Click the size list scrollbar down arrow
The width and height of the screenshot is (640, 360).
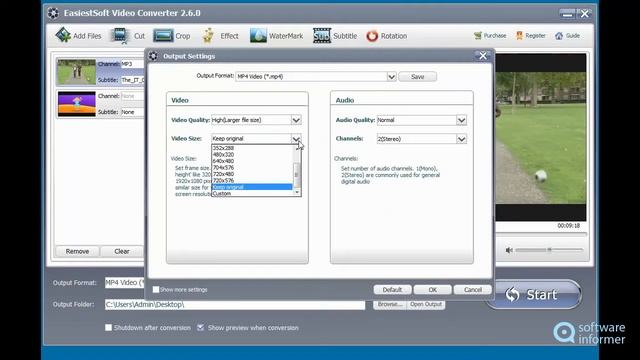[x=297, y=192]
